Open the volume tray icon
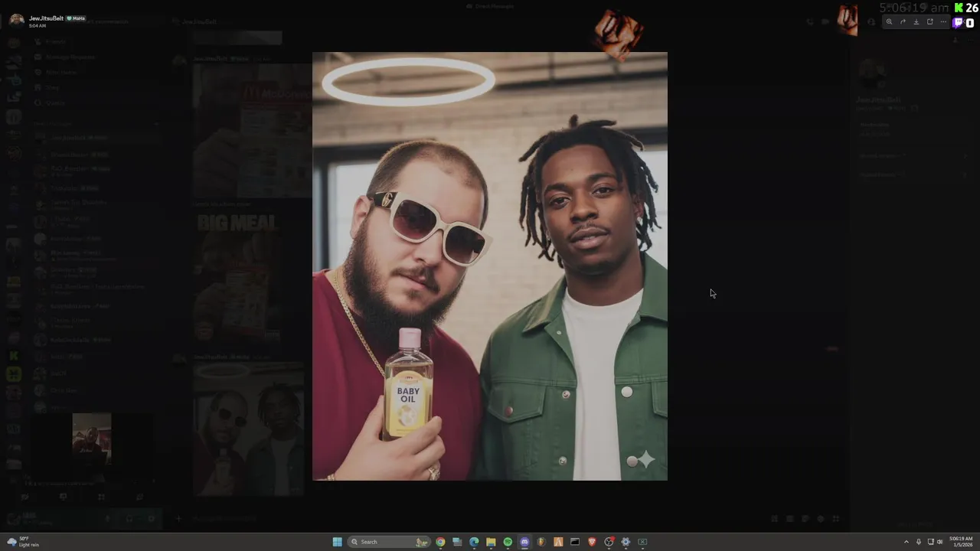980x551 pixels. (x=940, y=542)
